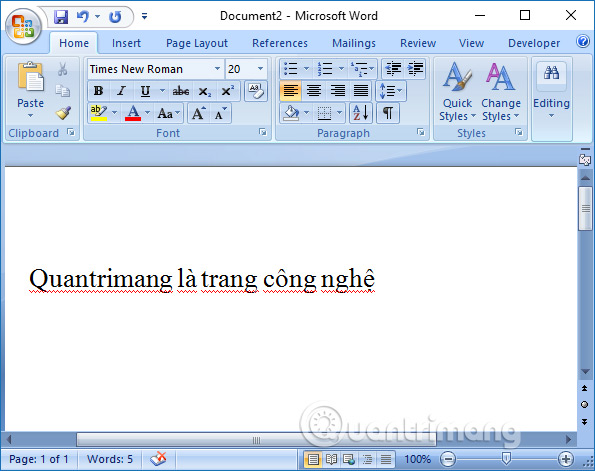Customize Quick Access Toolbar dropdown
The height and width of the screenshot is (471, 595).
[x=144, y=16]
